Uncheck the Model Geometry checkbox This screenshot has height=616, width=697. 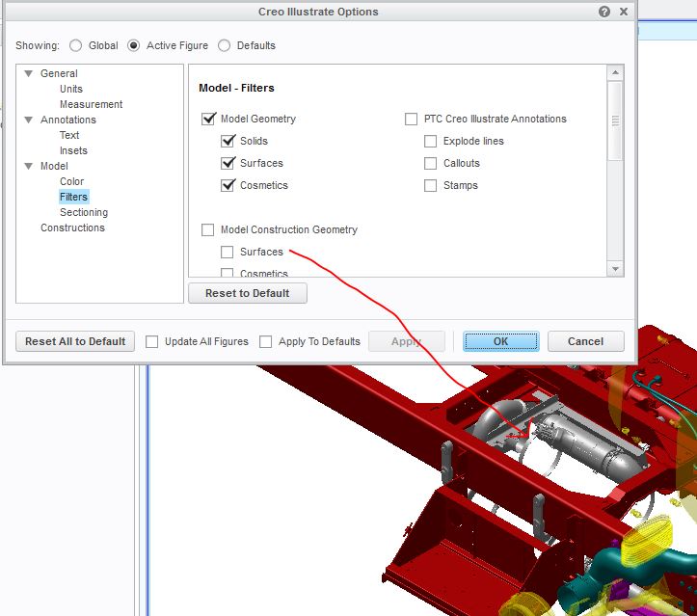(208, 119)
